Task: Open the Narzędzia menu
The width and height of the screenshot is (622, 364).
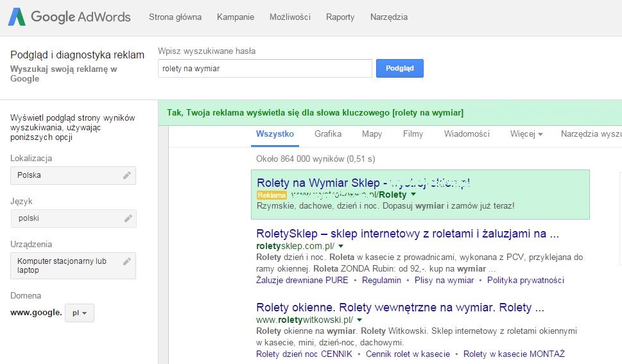Action: (389, 17)
